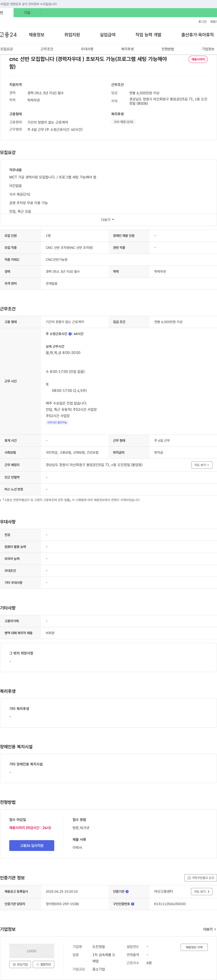This screenshot has width=217, height=980.
Task: Open the 직업 능력 개발 menu
Action: pyautogui.click(x=148, y=35)
